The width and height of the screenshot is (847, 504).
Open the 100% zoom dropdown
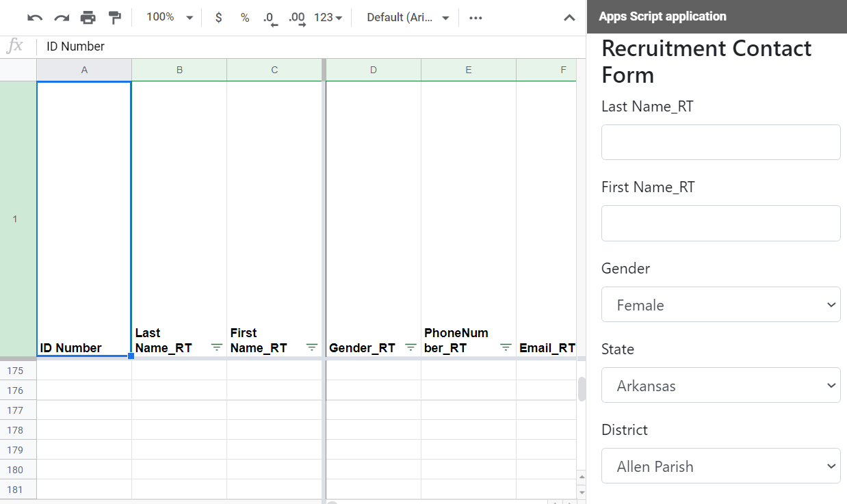[170, 17]
